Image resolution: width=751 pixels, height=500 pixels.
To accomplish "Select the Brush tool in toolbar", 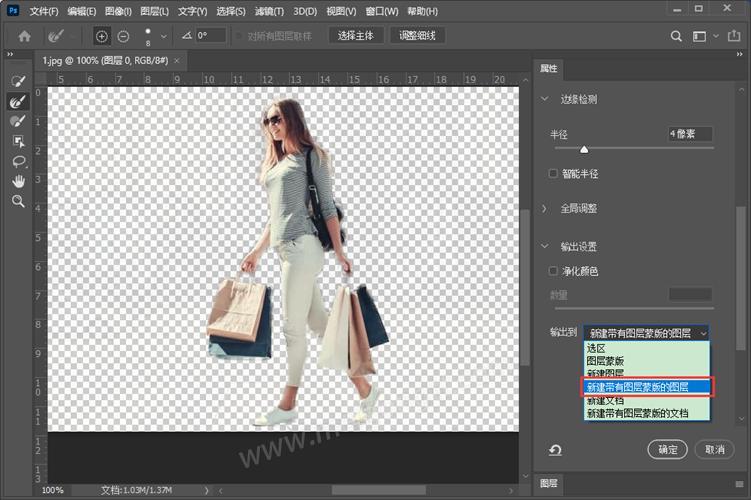I will 18,121.
